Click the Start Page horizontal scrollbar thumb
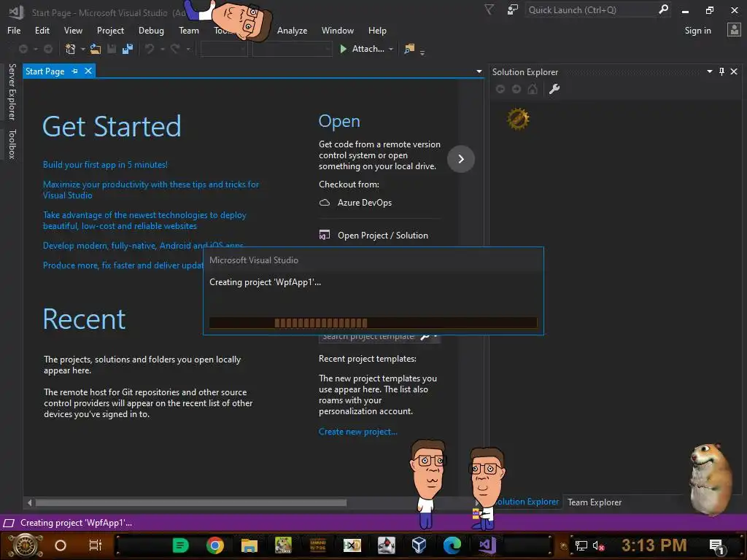Viewport: 747px width, 560px height. click(x=191, y=502)
